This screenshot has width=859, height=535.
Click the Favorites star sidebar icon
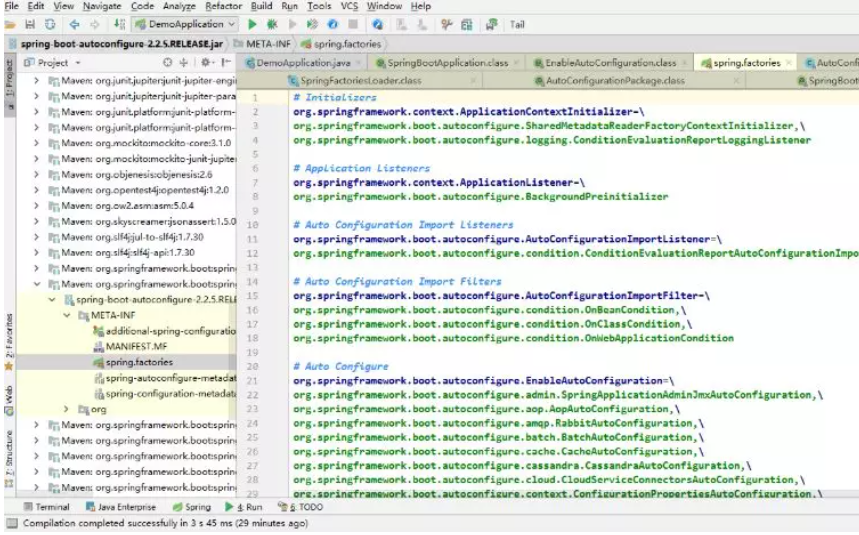coord(9,366)
